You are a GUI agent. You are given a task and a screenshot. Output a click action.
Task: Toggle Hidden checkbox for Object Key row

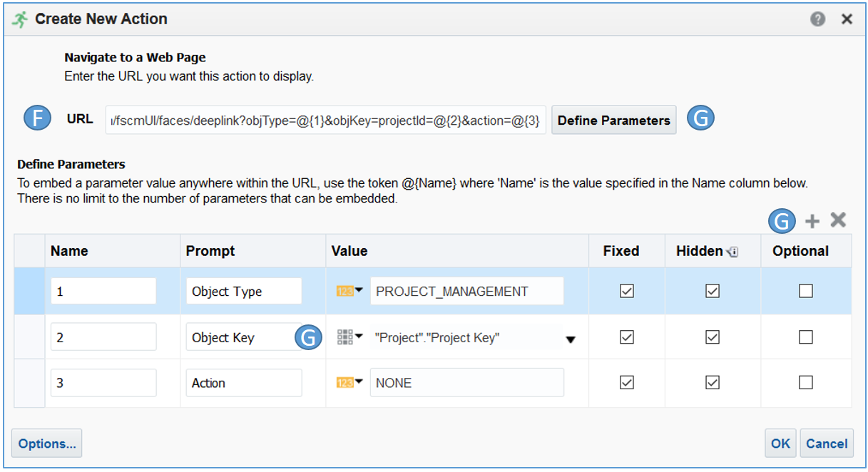point(712,337)
